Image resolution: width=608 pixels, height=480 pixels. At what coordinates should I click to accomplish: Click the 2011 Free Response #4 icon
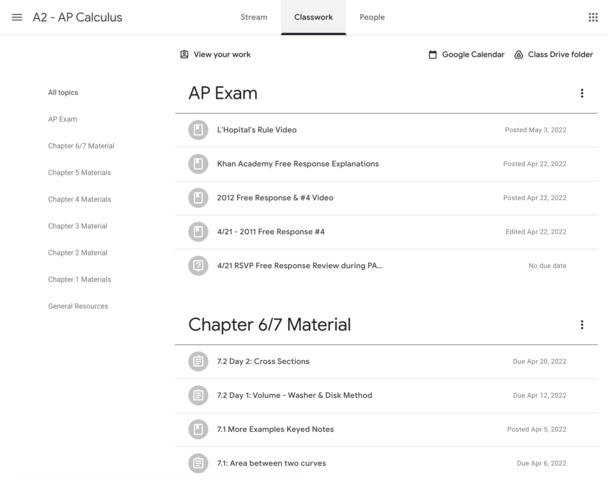coord(198,231)
